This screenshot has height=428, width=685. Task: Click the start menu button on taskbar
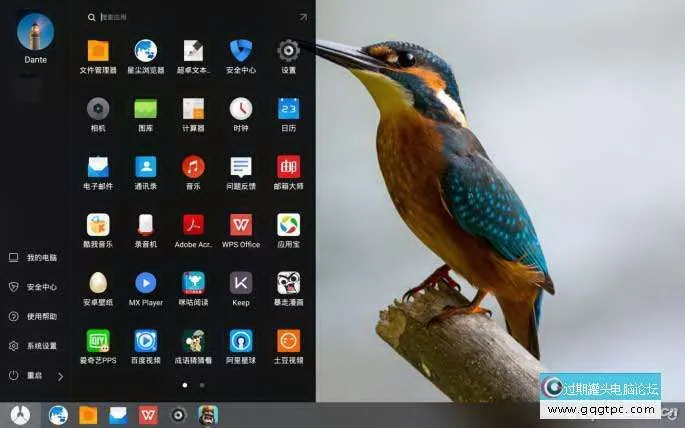(x=20, y=414)
